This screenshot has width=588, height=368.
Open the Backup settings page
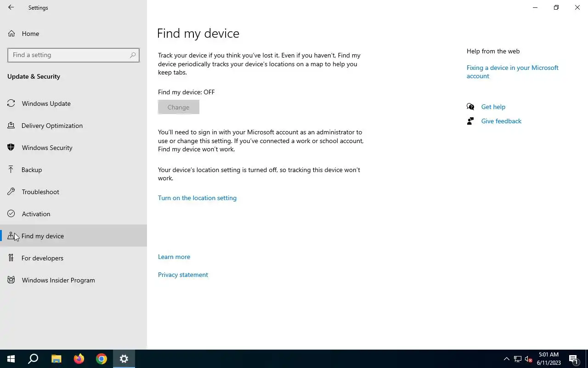[73, 170]
